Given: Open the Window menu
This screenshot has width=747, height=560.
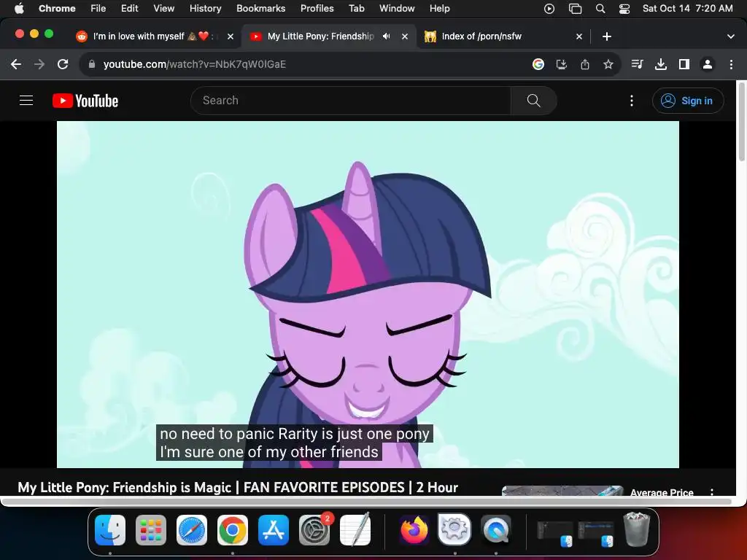Looking at the screenshot, I should [397, 8].
